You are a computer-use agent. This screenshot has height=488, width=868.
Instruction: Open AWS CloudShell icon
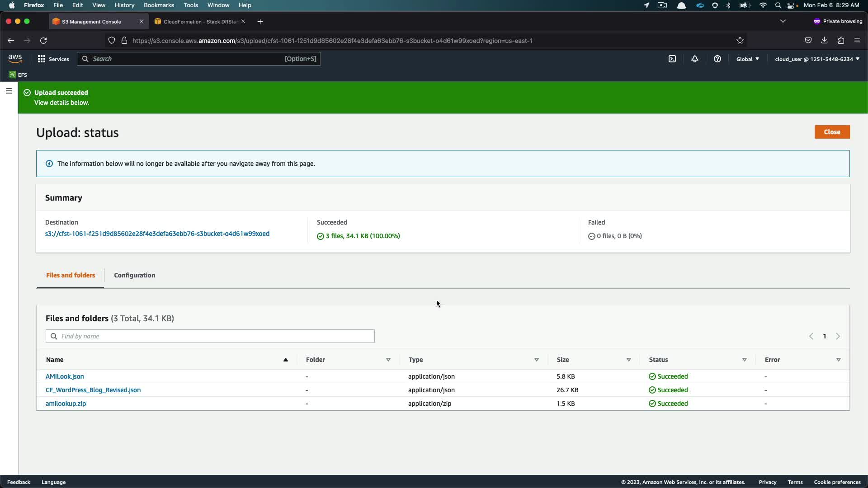pyautogui.click(x=672, y=59)
